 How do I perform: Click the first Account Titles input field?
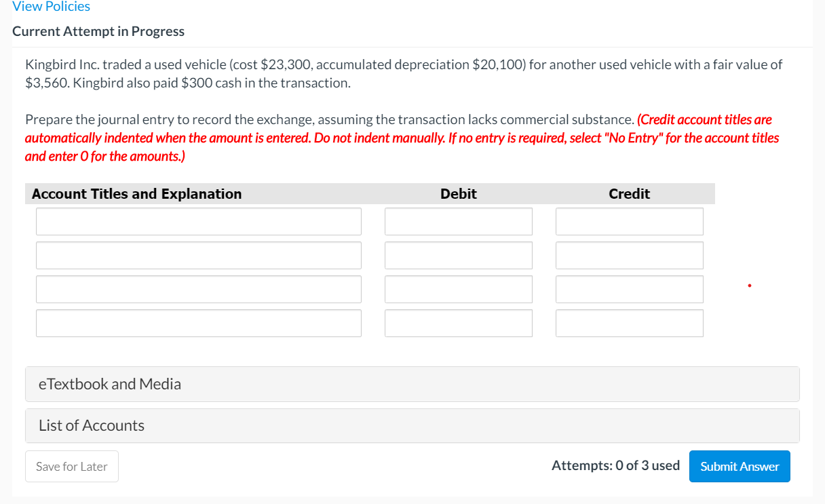(x=198, y=221)
